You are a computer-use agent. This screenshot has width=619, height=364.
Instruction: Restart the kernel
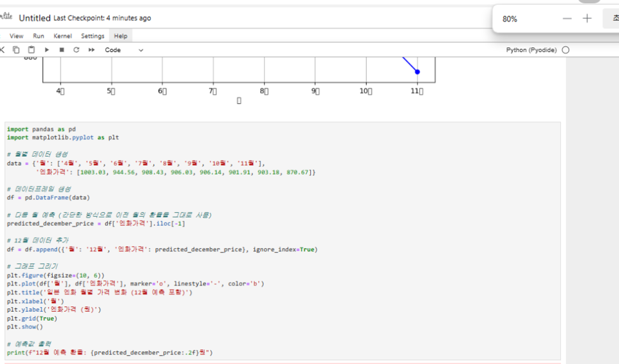point(76,50)
